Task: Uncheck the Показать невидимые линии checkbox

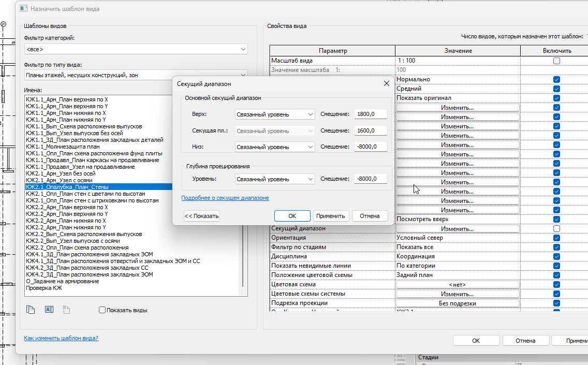Action: 556,266
